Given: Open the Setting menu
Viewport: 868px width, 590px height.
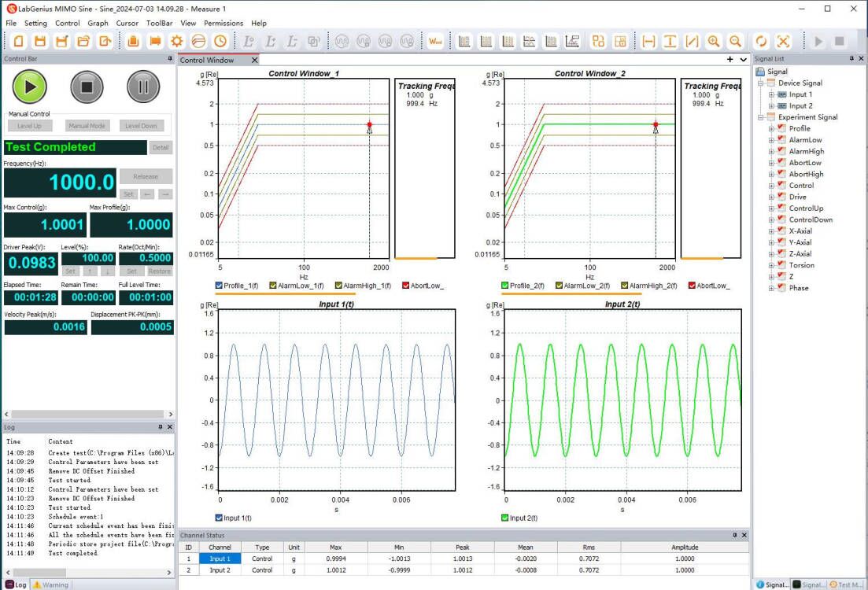Looking at the screenshot, I should [x=35, y=24].
